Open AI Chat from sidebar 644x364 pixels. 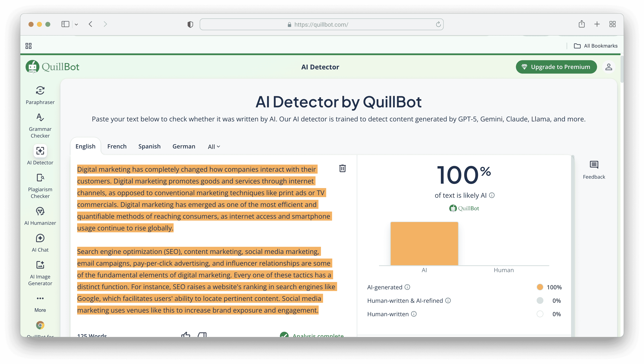coord(40,243)
